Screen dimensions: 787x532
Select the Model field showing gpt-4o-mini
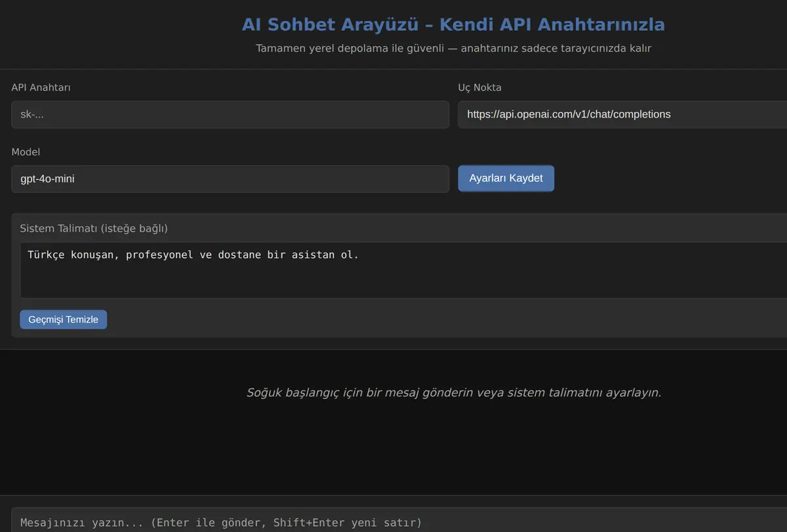230,178
